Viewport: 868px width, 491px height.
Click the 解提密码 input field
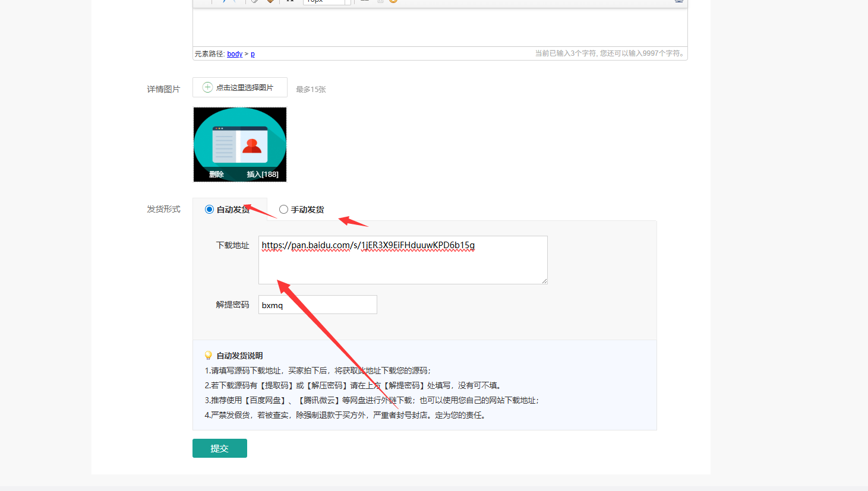coord(317,305)
